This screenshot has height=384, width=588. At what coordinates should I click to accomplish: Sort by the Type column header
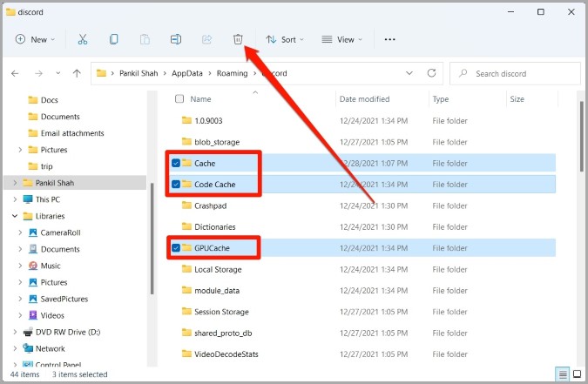pos(440,99)
